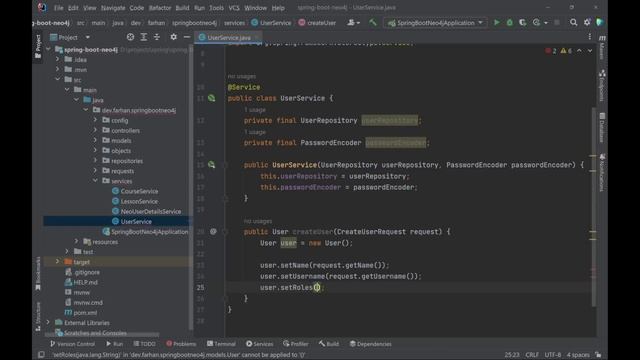This screenshot has width=640, height=360.
Task: Toggle the Bookmarks tool window side button
Action: pyautogui.click(x=38, y=273)
